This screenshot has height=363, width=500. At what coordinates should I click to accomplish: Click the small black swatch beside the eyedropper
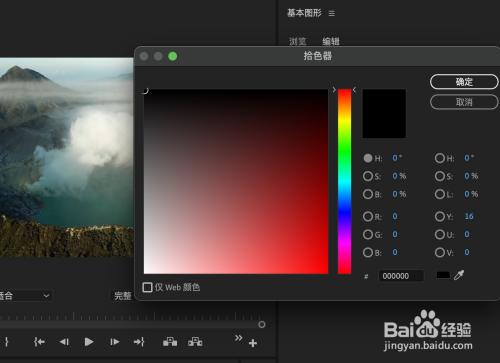(443, 275)
